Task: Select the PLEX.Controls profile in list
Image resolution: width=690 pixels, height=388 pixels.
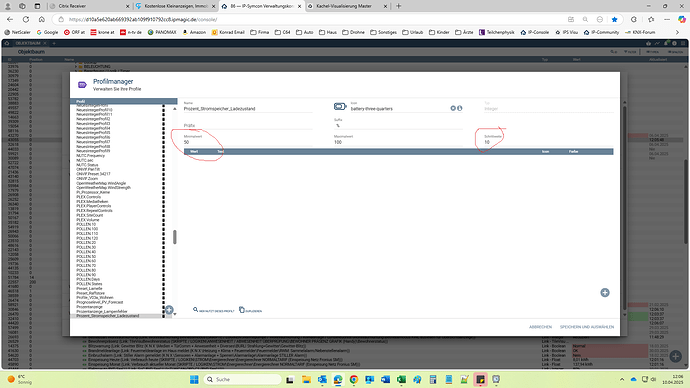Action: coord(88,197)
